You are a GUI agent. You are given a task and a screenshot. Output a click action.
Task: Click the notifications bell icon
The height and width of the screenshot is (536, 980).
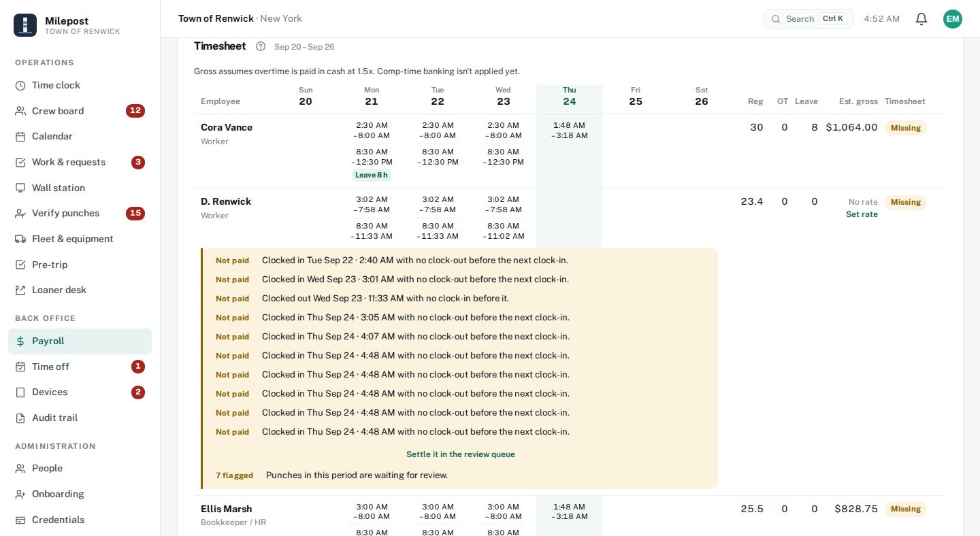coord(921,19)
